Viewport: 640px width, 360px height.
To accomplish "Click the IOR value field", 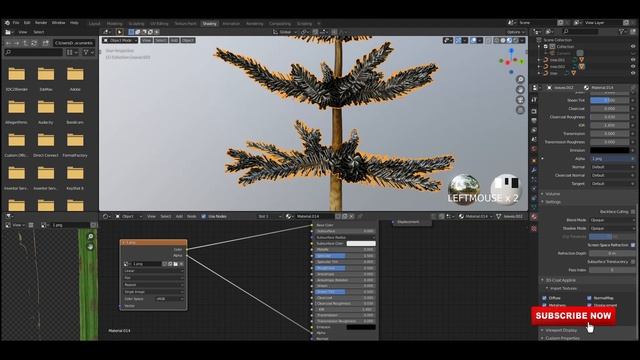I will (x=610, y=125).
